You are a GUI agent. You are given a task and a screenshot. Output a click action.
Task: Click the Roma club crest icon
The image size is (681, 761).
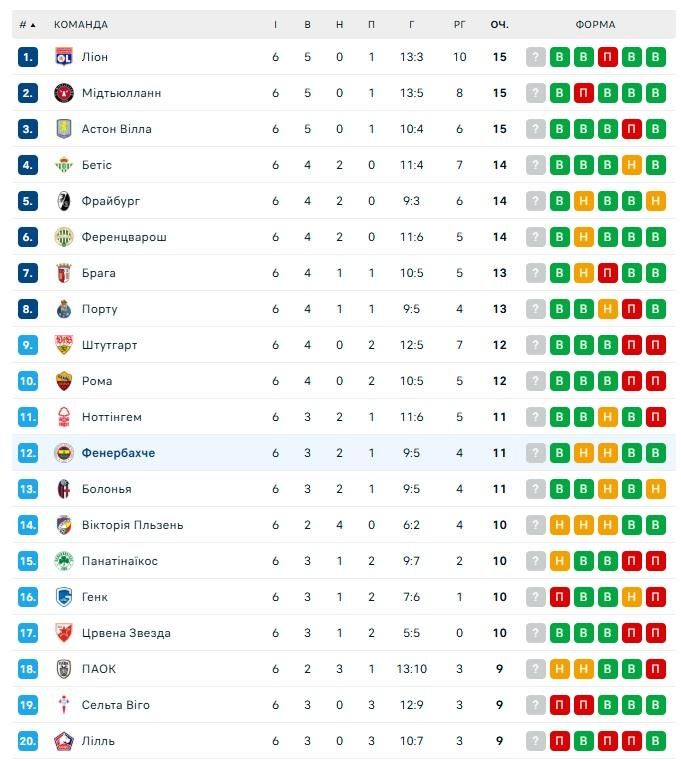64,381
